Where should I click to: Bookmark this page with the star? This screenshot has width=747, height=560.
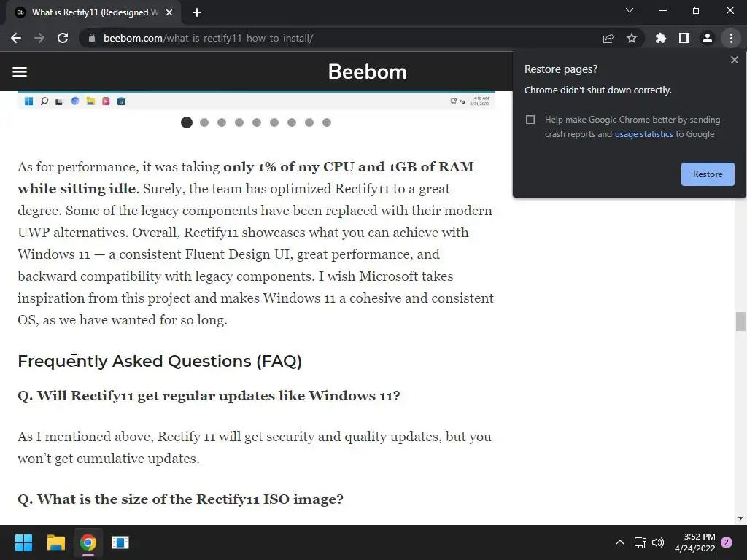tap(632, 38)
